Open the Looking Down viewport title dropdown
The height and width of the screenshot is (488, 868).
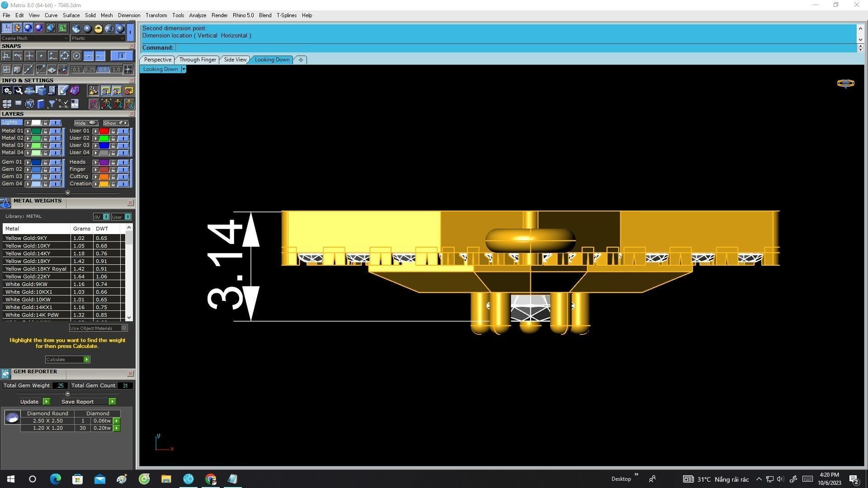click(x=183, y=69)
